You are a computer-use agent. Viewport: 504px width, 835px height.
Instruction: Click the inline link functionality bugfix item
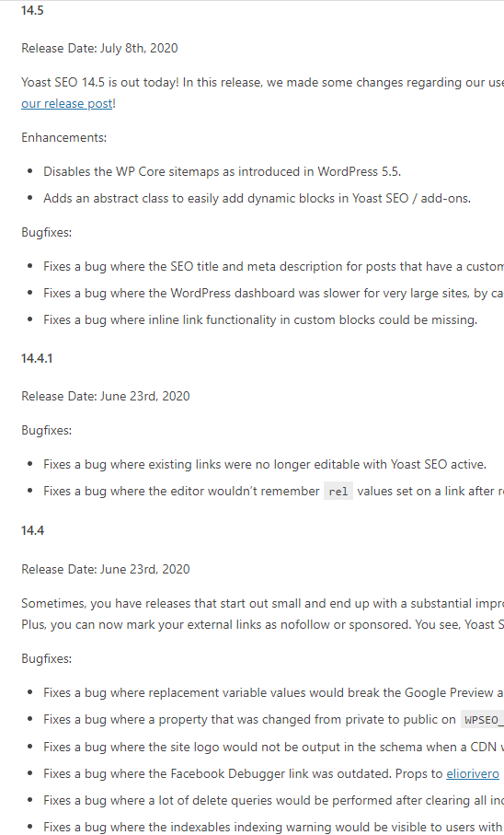260,319
